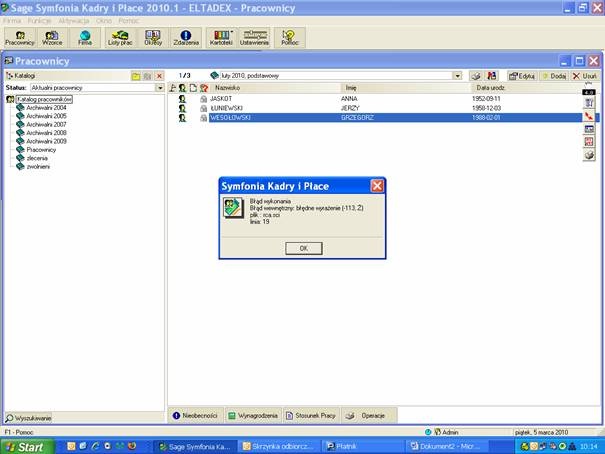Select the zwolnieni catalog in tree
Viewport: 605px width, 454px height.
[x=39, y=166]
